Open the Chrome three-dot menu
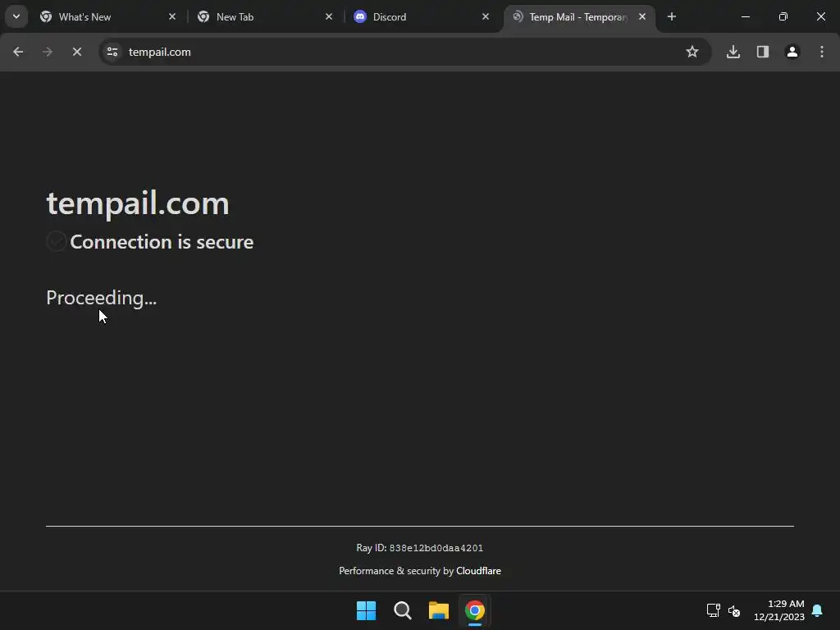Viewport: 840px width, 630px height. tap(822, 52)
